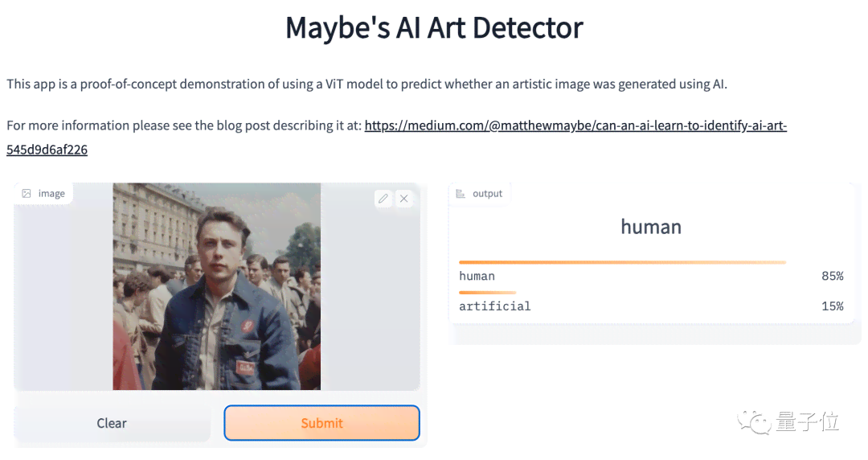Click the uploaded photo preview
This screenshot has width=868, height=460.
216,286
